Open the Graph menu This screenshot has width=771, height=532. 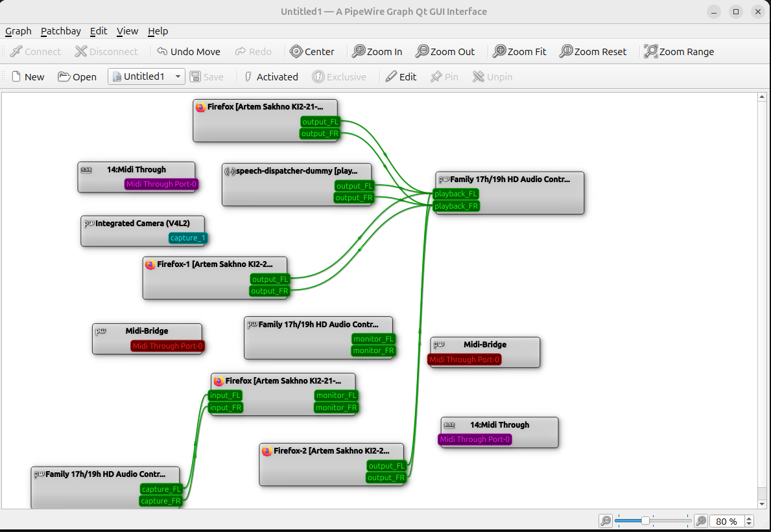[x=18, y=31]
